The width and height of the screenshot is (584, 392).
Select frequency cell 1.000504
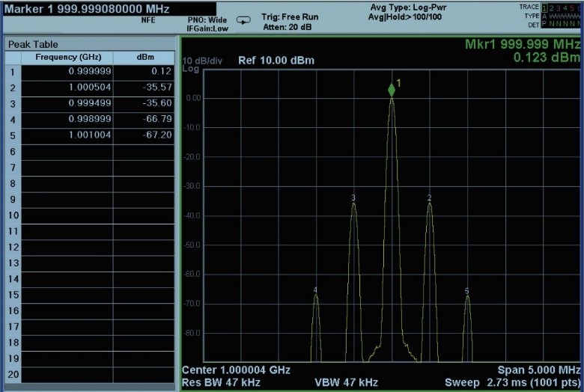click(67, 88)
